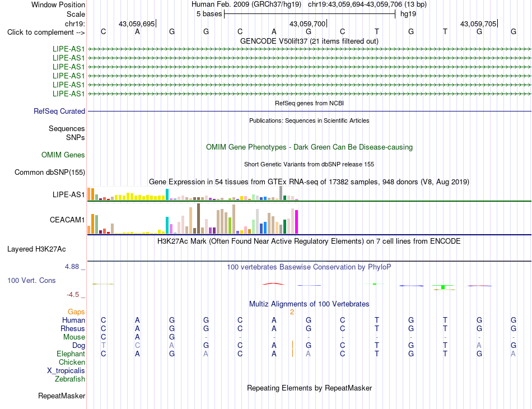Click the hg19 label beside the scale bar
The width and height of the screenshot is (532, 409).
[x=408, y=14]
